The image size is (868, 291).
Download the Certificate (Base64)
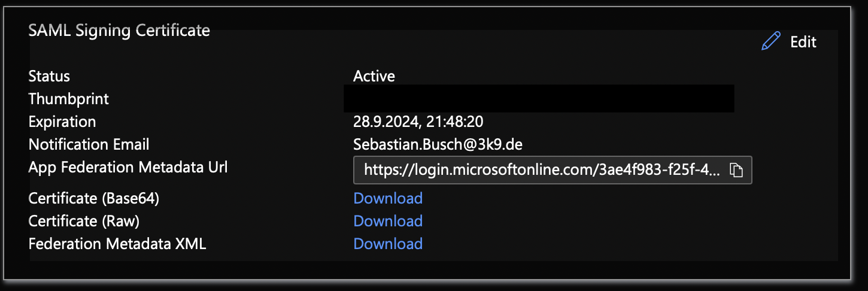coord(388,198)
